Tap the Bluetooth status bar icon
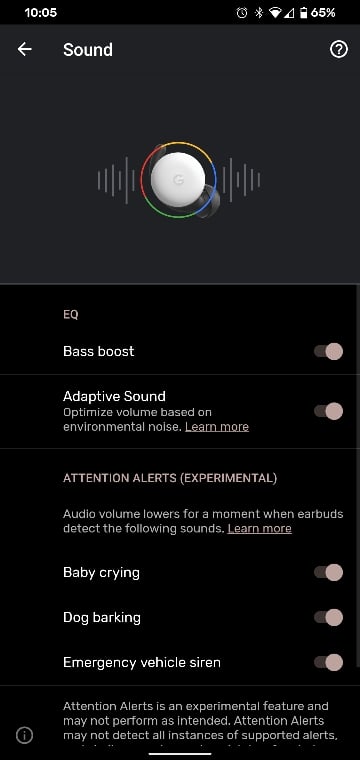The height and width of the screenshot is (760, 360). 259,13
